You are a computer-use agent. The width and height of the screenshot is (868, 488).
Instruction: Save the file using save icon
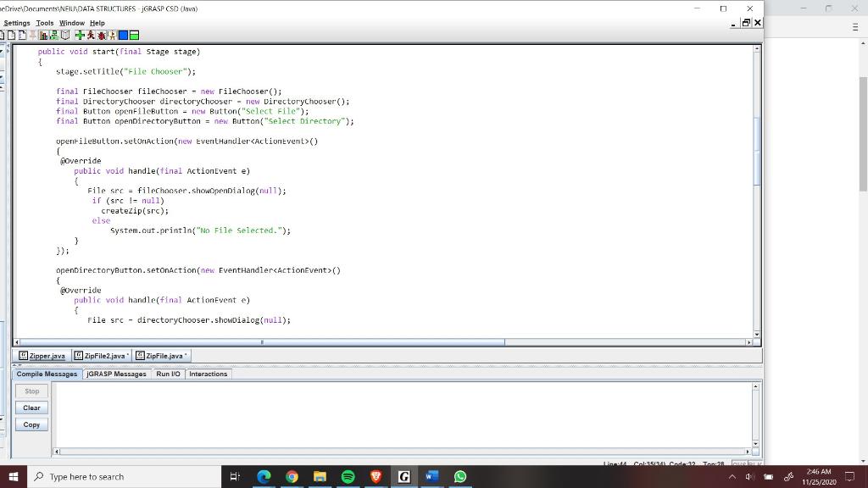pos(21,35)
